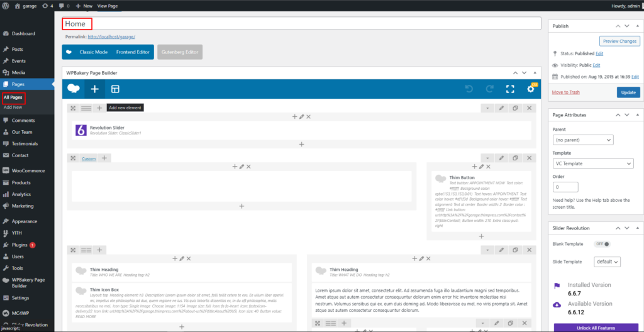Click Move to Trash link
This screenshot has height=332, width=644.
tap(565, 92)
